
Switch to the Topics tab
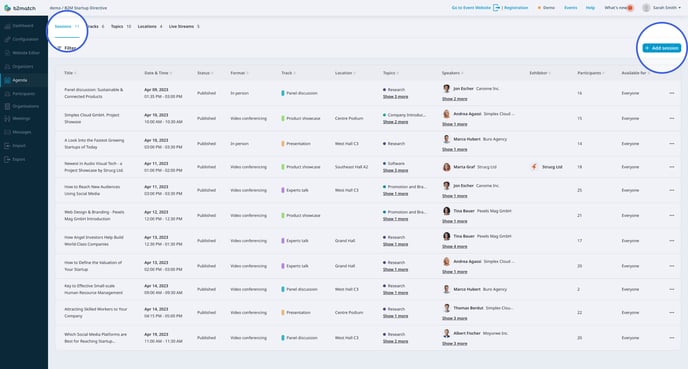coord(121,26)
